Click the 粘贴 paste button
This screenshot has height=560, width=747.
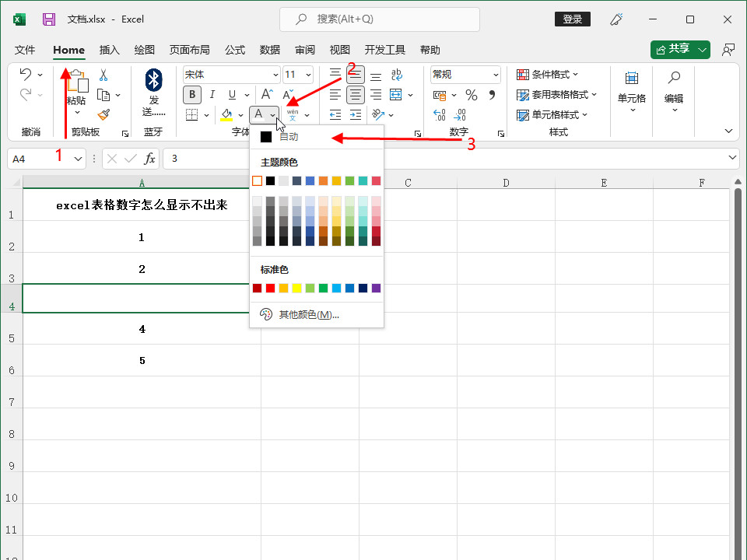(77, 93)
